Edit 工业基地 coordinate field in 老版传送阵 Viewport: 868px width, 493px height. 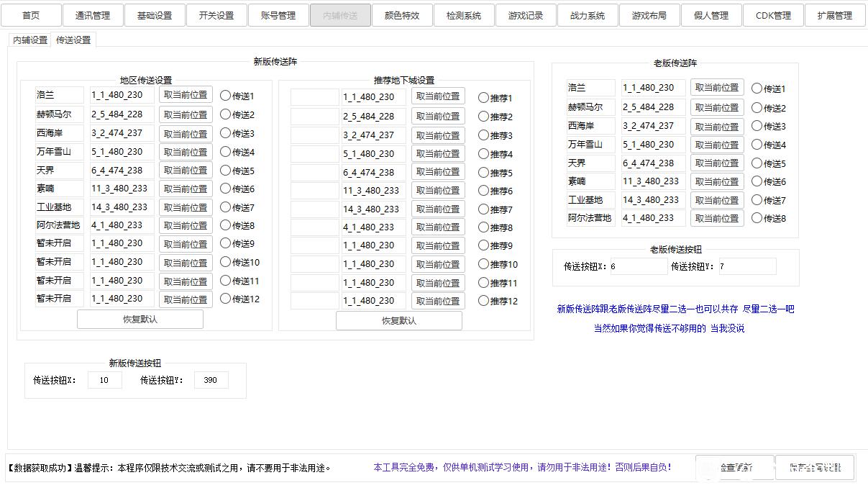(654, 200)
